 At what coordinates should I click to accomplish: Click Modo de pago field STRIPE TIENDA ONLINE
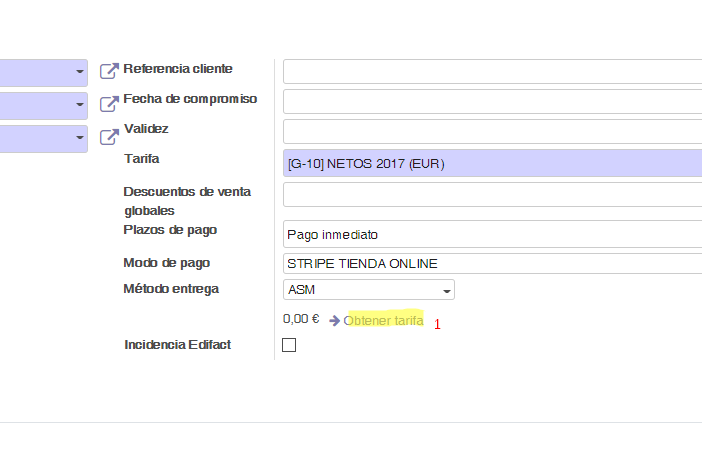point(492,264)
